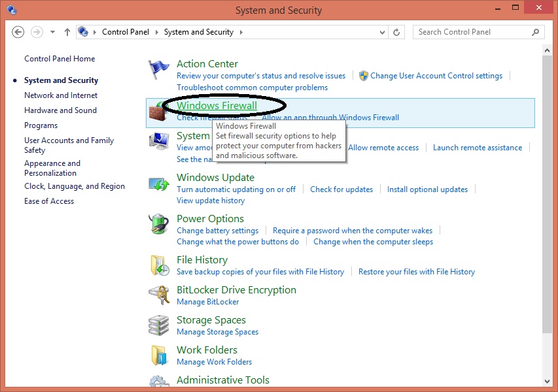Click the Administrative Tools gear icon
558x392 pixels.
click(159, 382)
